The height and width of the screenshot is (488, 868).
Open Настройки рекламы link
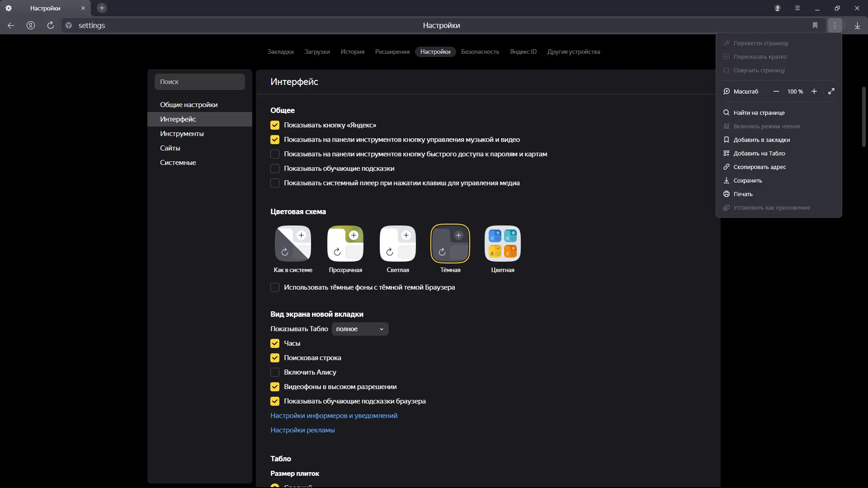[302, 430]
